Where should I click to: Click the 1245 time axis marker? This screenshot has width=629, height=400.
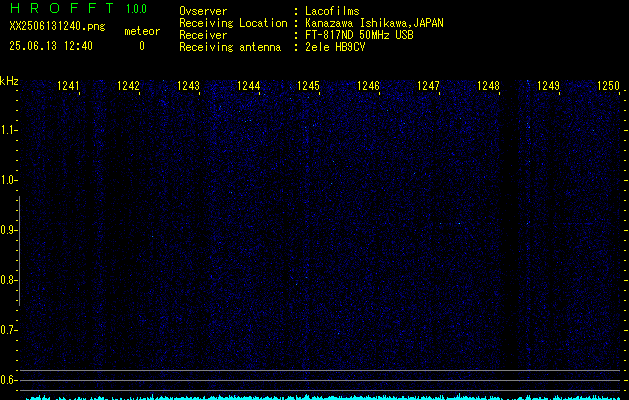pyautogui.click(x=308, y=86)
